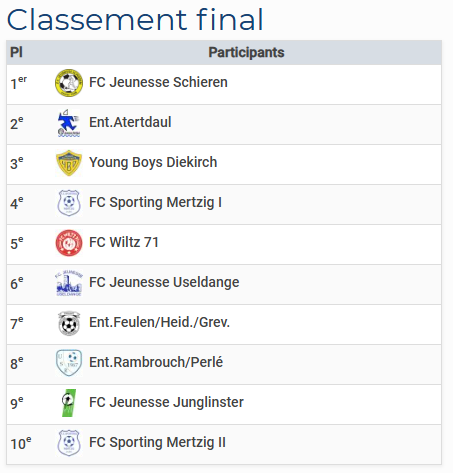This screenshot has width=453, height=473.
Task: Click the Classement final heading
Action: [135, 20]
